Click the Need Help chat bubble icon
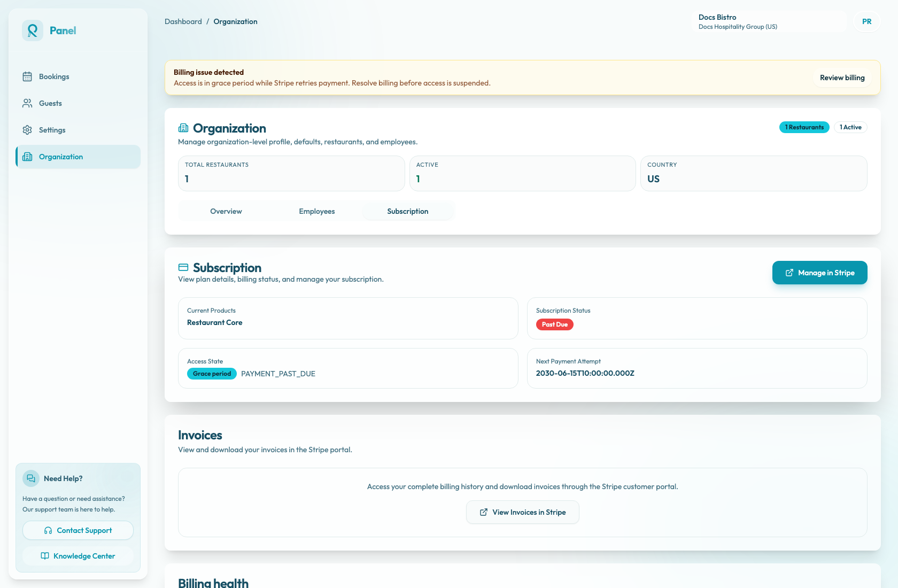Screen dimensions: 898x588 pos(31,478)
